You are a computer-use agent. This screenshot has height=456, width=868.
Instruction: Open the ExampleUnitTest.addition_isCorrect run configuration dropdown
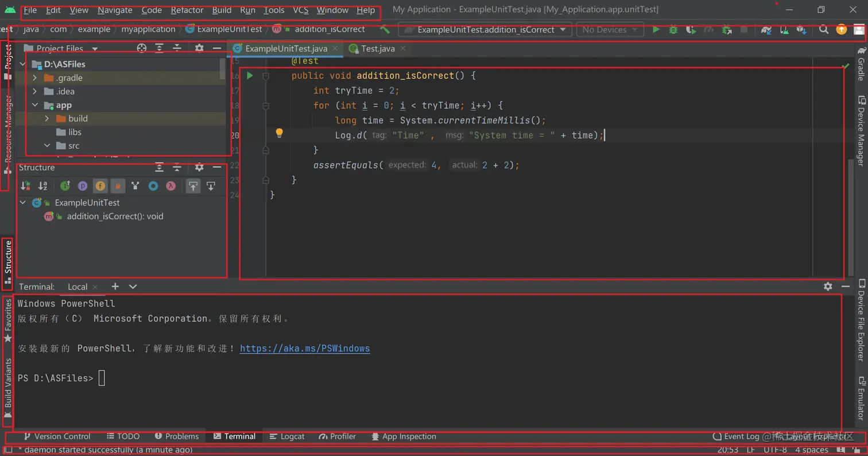(485, 29)
